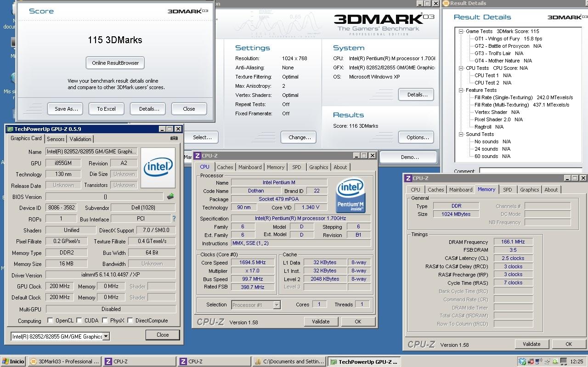Click the Result Details window title icon
This screenshot has width=588, height=367.
point(446,3)
